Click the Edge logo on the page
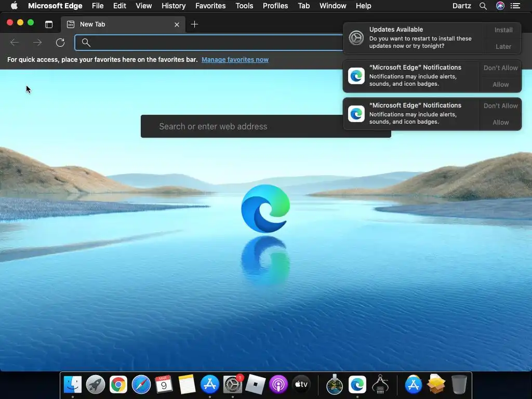The height and width of the screenshot is (399, 532). click(265, 208)
